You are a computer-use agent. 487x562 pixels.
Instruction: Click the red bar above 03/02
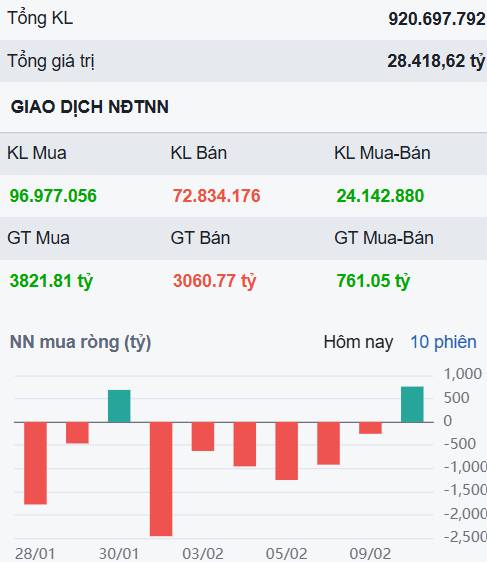coord(203,437)
